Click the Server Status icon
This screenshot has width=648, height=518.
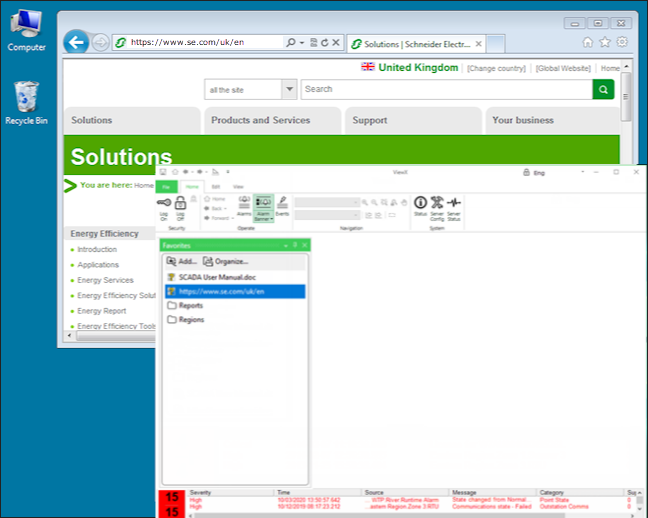(x=454, y=202)
